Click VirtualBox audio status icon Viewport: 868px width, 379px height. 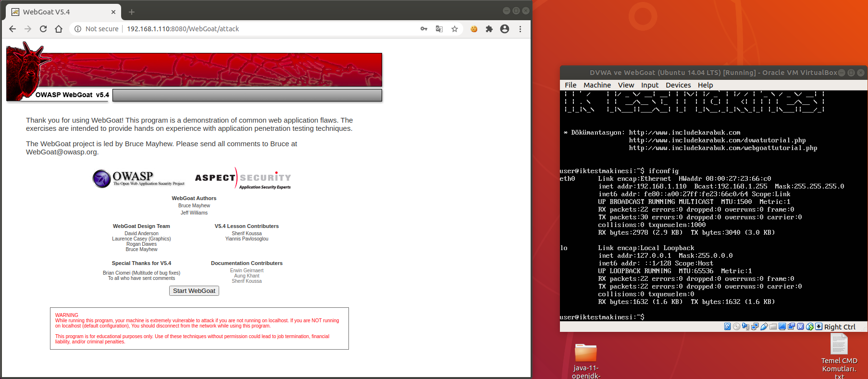[x=746, y=327]
